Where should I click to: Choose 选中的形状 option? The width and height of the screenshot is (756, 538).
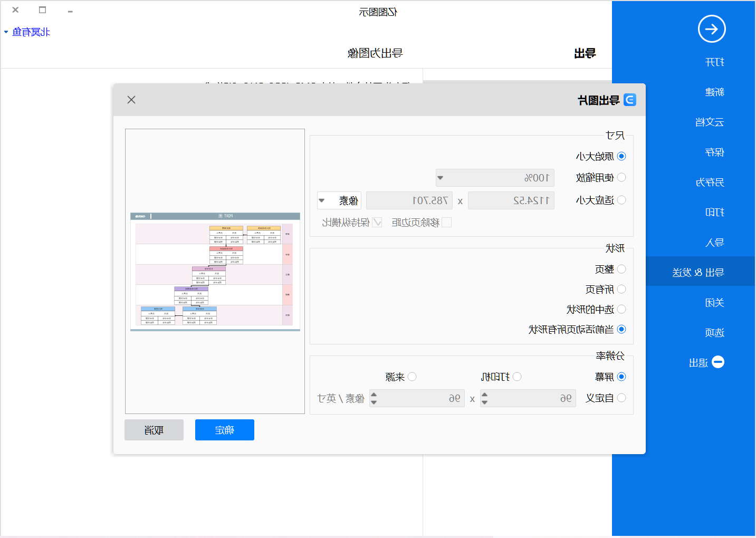point(621,309)
